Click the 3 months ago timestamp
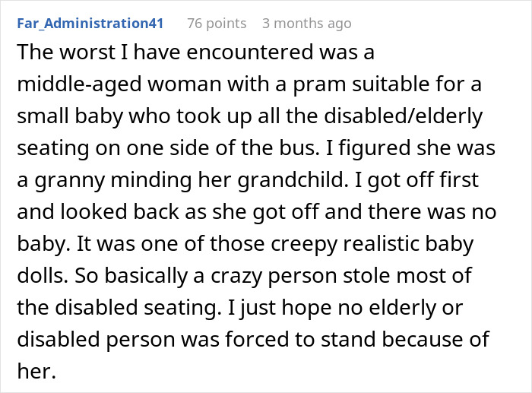Image resolution: width=532 pixels, height=393 pixels. pyautogui.click(x=306, y=24)
